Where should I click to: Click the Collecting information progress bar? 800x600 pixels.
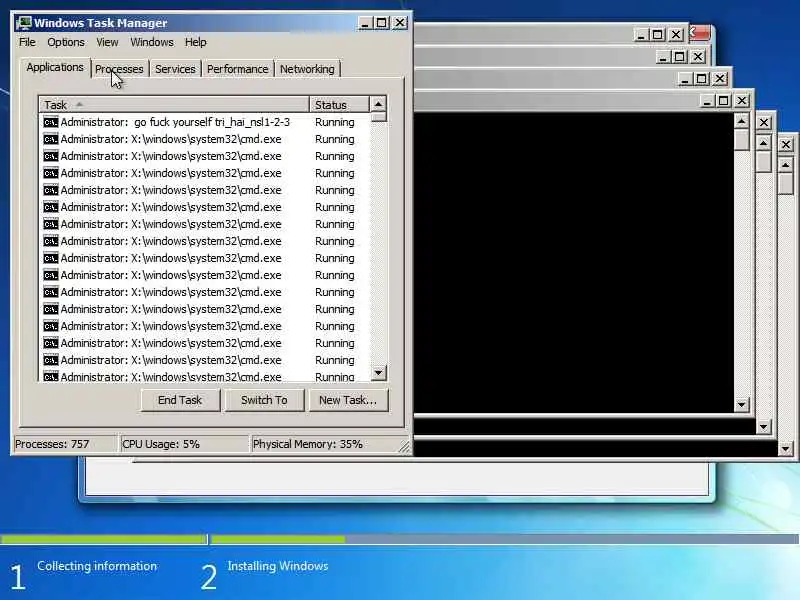tap(104, 539)
